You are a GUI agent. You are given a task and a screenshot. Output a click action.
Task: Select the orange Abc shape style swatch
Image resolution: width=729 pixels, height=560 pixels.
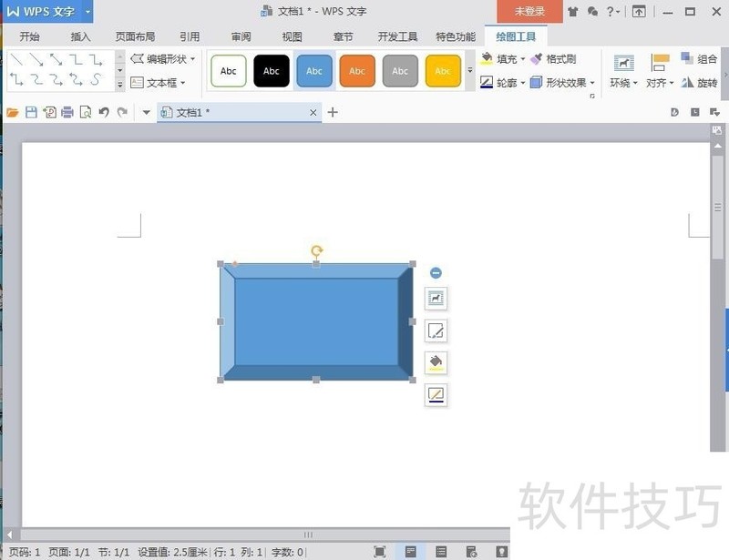[x=357, y=71]
